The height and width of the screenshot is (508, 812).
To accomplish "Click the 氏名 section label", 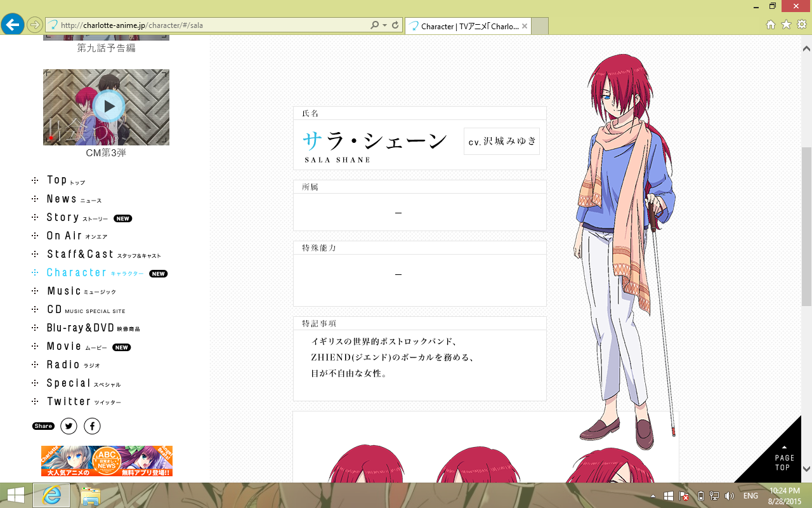I will click(x=310, y=113).
